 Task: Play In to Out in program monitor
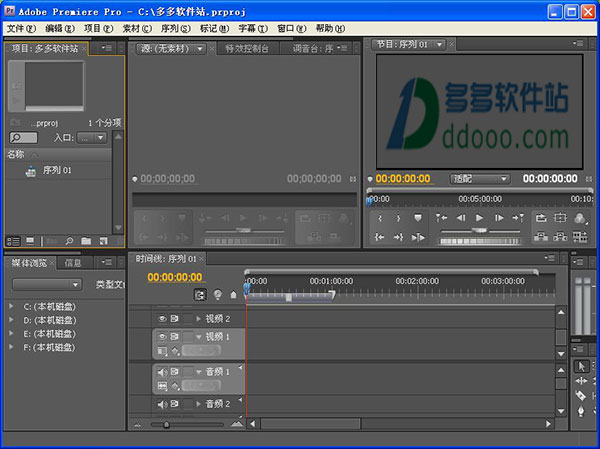tap(418, 238)
